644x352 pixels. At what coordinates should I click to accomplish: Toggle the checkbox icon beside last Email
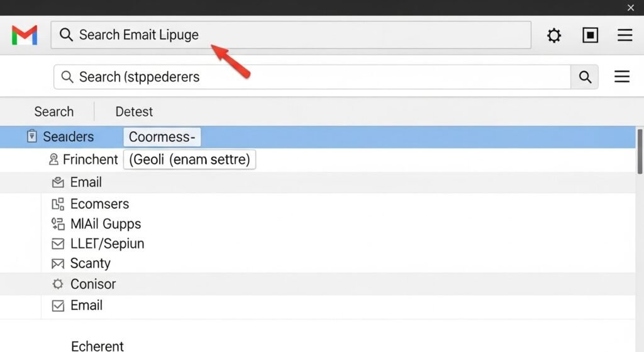[58, 306]
